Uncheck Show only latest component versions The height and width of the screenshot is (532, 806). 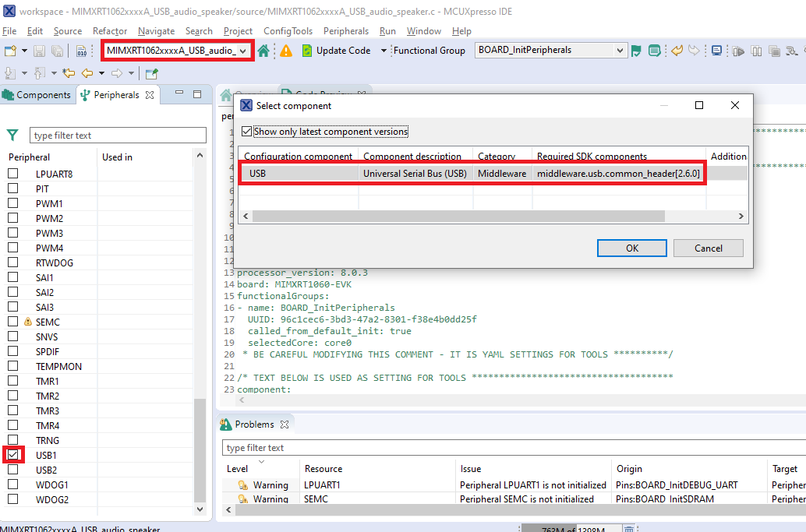coord(247,131)
